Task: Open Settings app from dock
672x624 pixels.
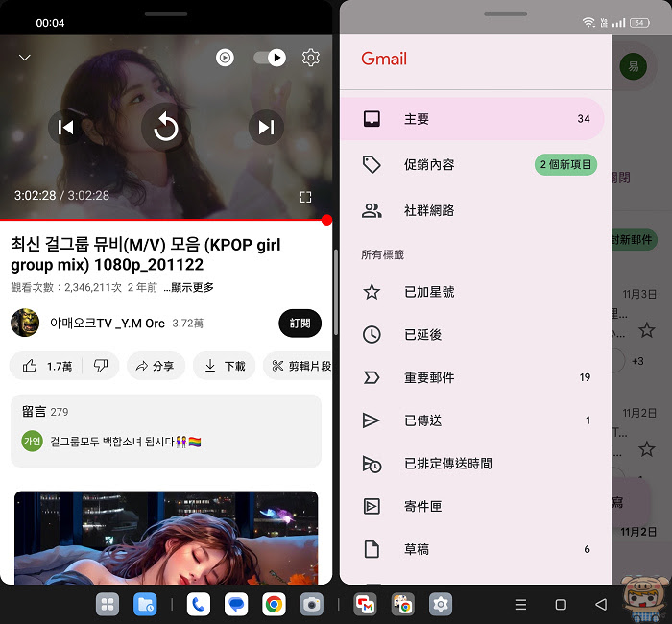Action: [x=441, y=604]
